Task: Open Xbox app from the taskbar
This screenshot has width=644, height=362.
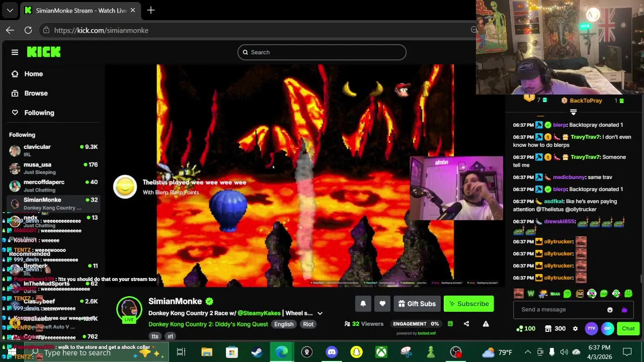Action: click(x=381, y=352)
